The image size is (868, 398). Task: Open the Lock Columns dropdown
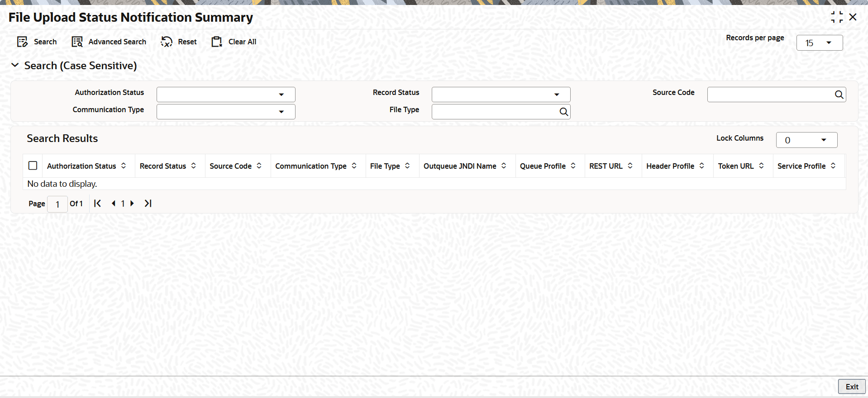[x=806, y=140]
